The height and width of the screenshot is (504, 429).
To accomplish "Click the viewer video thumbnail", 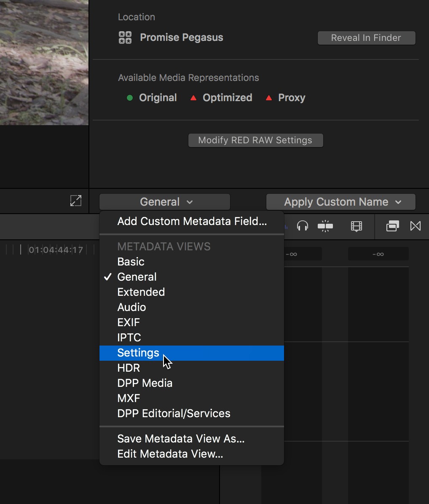I will click(44, 62).
